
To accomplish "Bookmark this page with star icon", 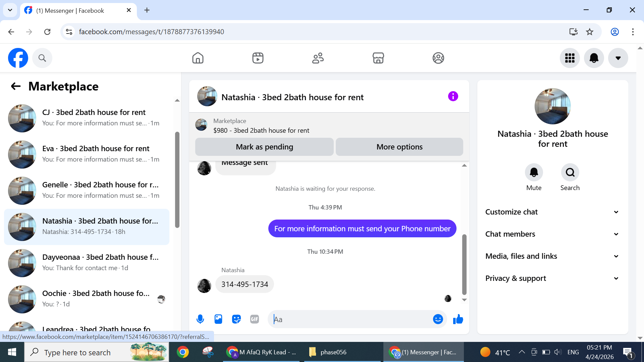I will pyautogui.click(x=589, y=32).
